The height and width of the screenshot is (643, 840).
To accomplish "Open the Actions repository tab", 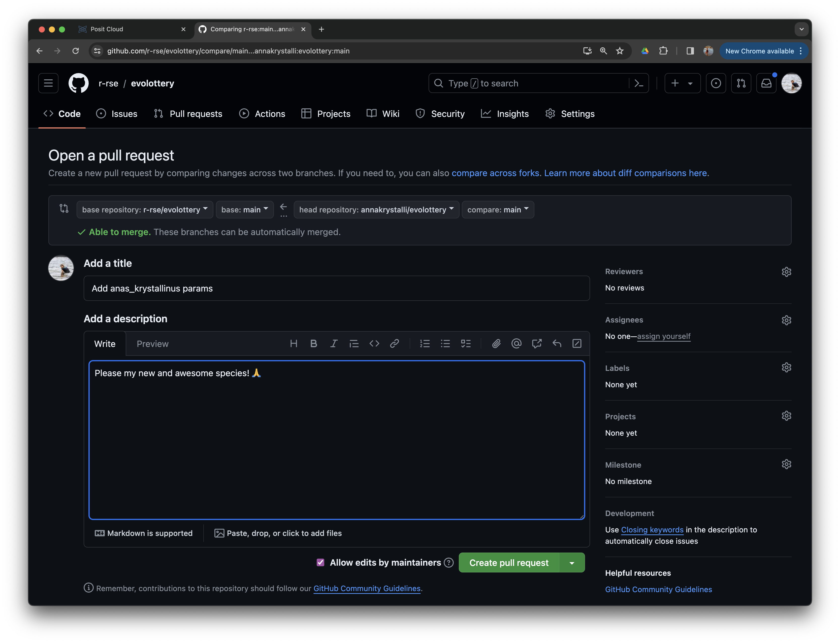I will 262,114.
